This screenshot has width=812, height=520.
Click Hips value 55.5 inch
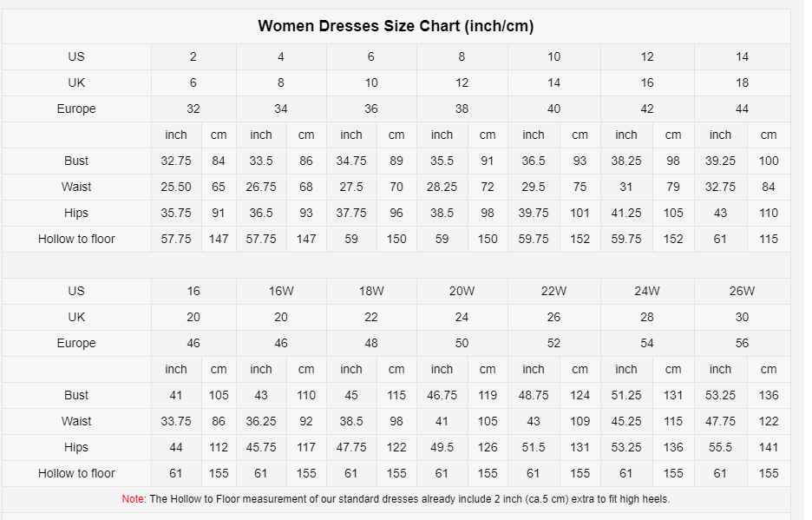pos(720,447)
